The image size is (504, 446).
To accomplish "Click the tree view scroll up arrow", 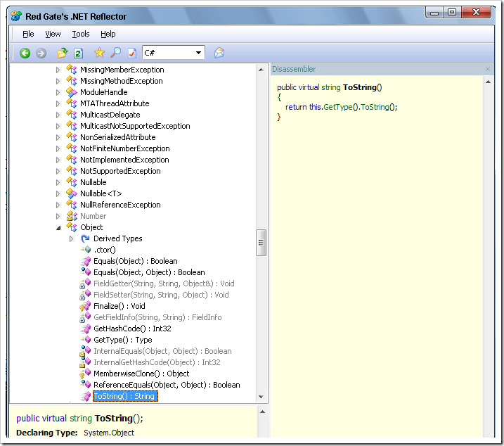I will coord(261,70).
